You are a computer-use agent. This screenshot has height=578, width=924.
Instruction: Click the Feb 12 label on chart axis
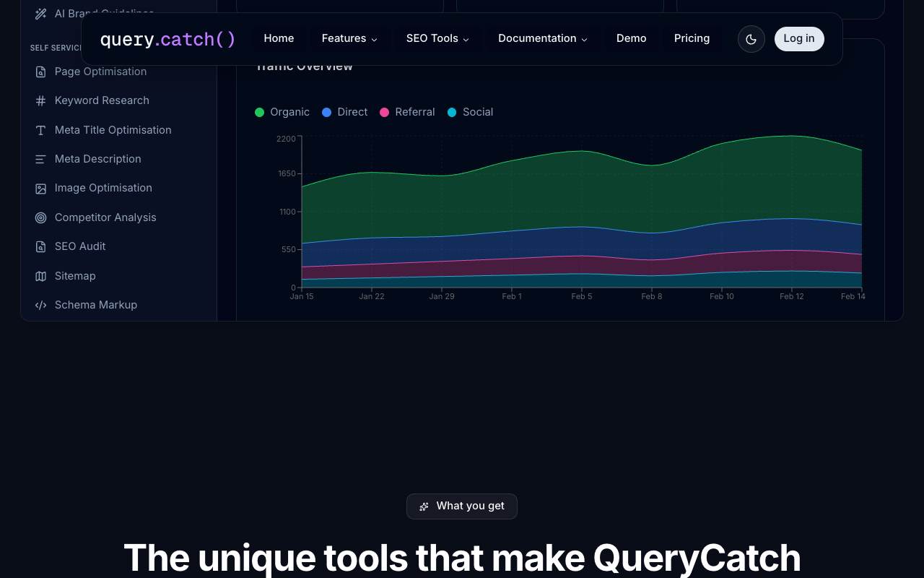[x=792, y=296]
